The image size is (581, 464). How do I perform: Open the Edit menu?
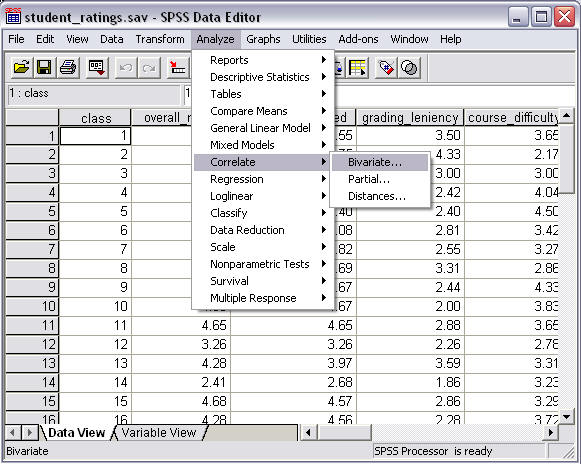click(45, 39)
